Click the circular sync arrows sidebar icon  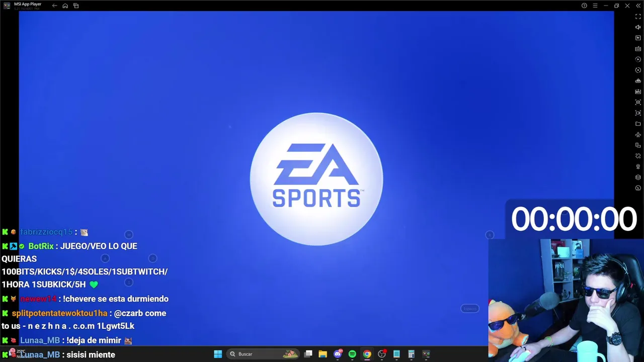(638, 70)
